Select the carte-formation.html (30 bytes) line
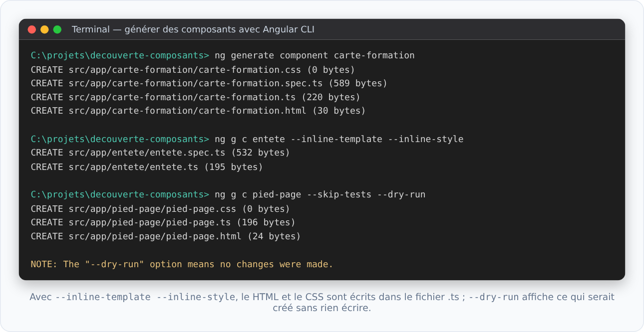This screenshot has width=644, height=332. (198, 111)
